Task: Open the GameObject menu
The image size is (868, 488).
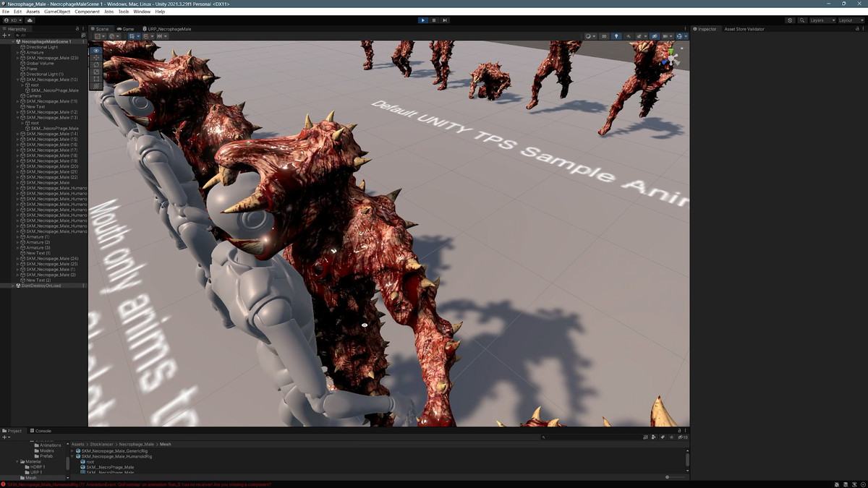Action: (x=57, y=12)
